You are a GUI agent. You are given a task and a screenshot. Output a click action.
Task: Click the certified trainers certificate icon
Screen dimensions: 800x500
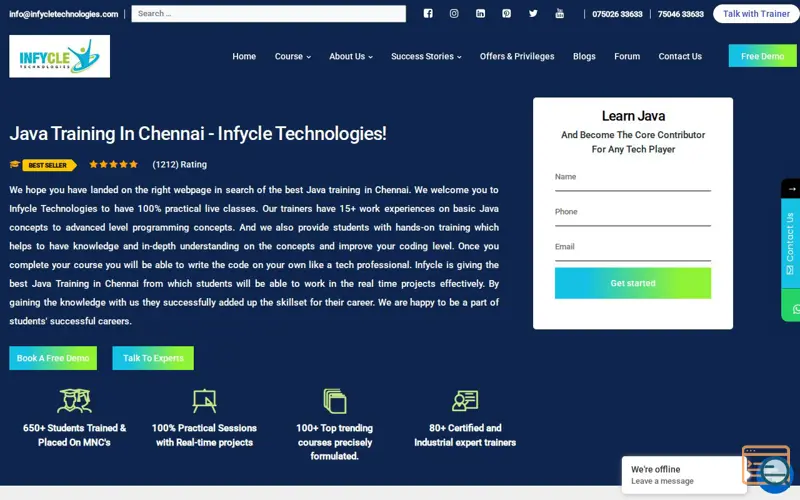tap(465, 401)
